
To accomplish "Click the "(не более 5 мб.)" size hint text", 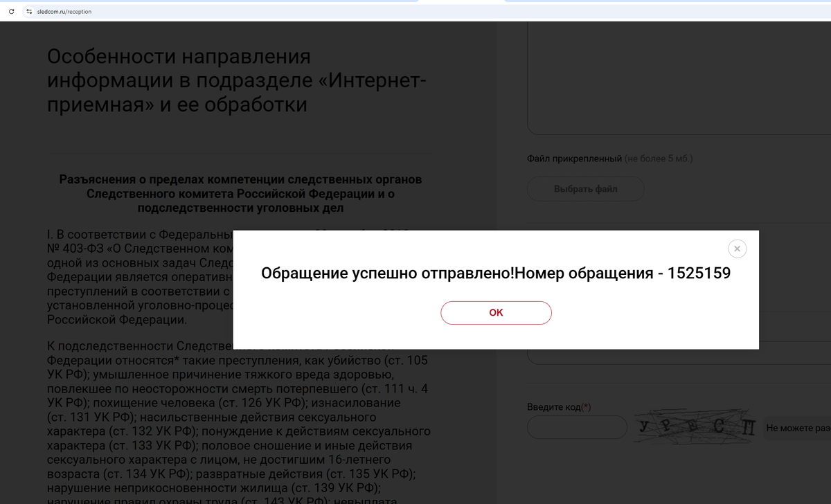I will [x=656, y=158].
